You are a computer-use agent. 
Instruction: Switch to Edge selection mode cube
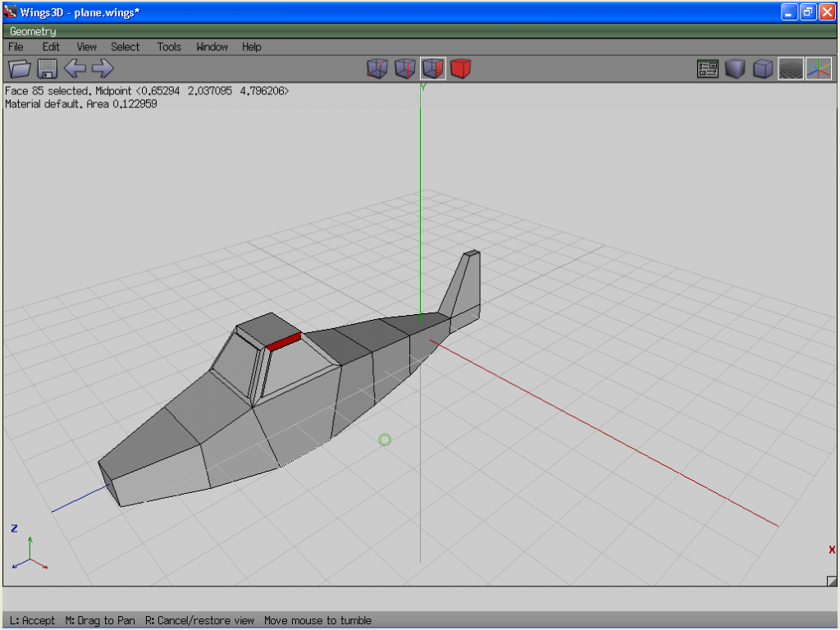click(404, 69)
